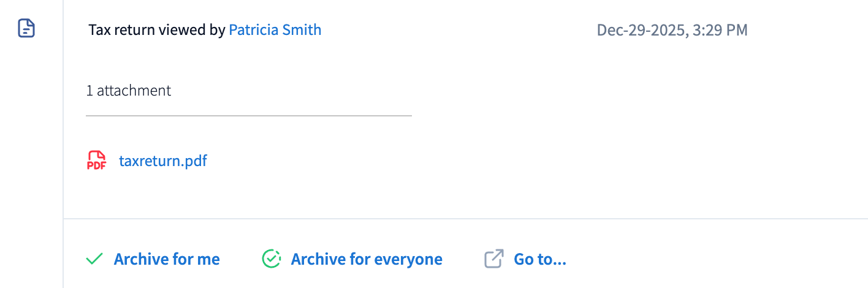Click the word attachment in the attachment count

tap(134, 91)
